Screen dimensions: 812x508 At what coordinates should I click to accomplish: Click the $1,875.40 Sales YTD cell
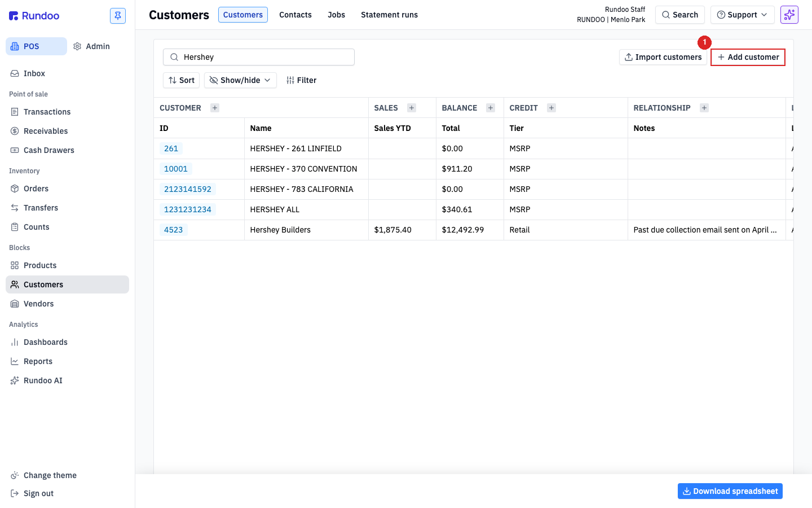402,230
